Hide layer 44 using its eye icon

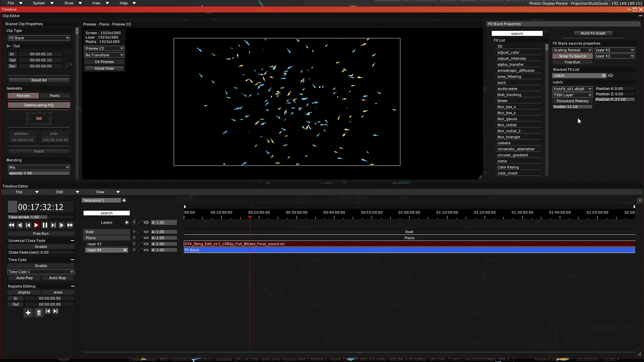tap(146, 250)
